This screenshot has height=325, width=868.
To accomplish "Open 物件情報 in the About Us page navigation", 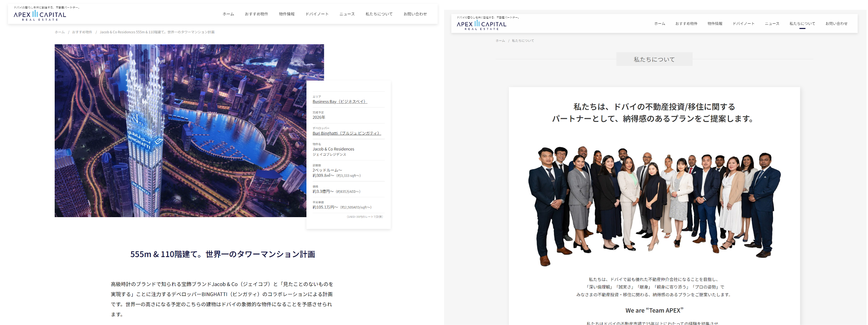I will (x=715, y=24).
